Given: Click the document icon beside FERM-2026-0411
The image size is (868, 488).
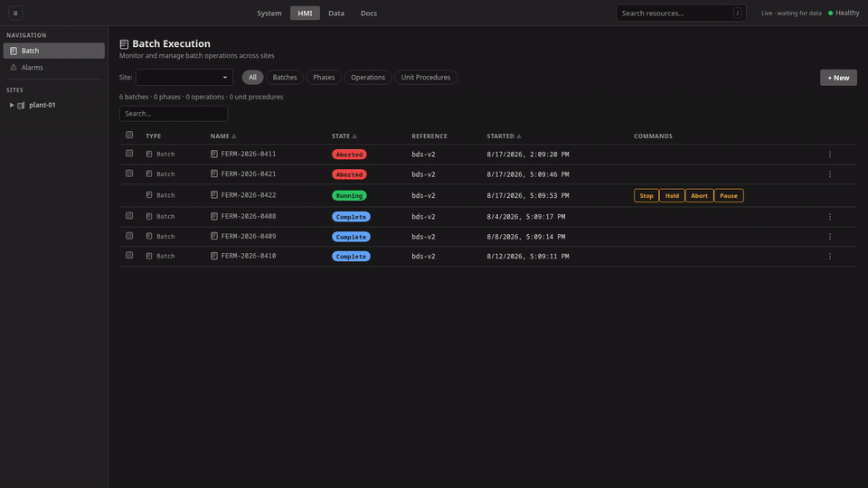Looking at the screenshot, I should (x=214, y=154).
